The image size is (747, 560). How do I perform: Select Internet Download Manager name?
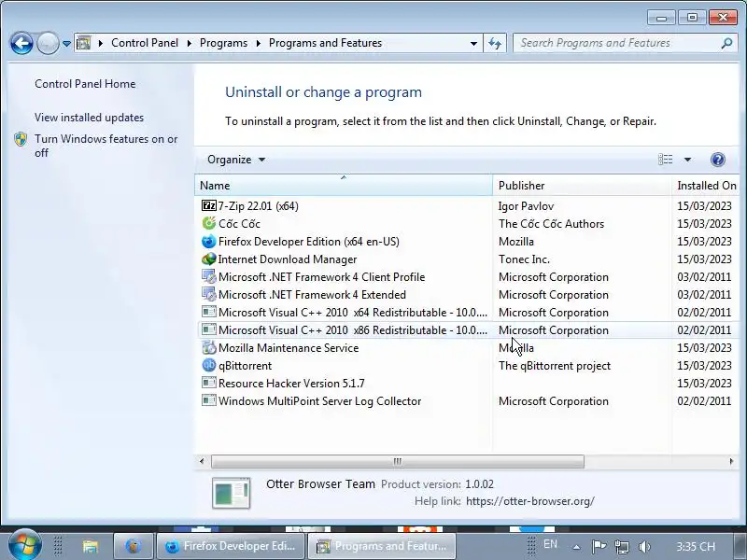(x=288, y=259)
